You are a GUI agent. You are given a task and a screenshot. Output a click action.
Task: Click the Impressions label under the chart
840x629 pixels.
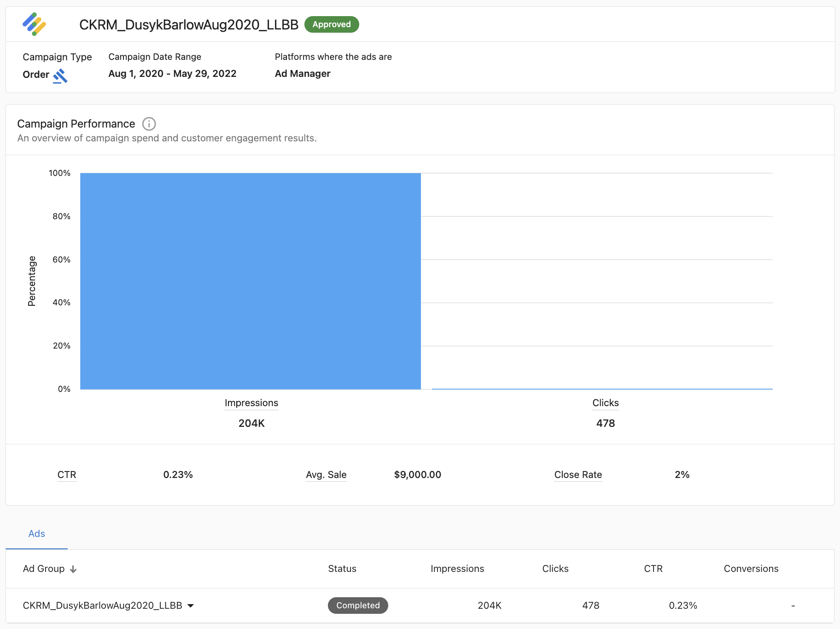tap(251, 403)
